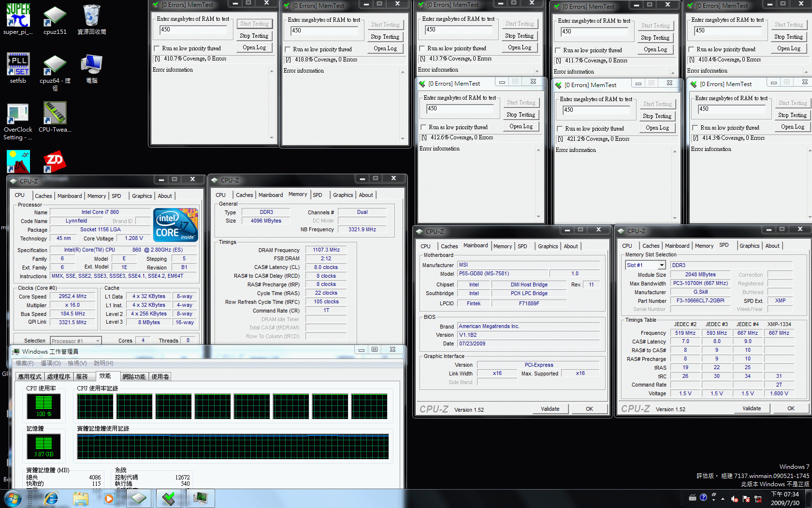
Task: Enable low priority thread in 410.4% coverage MemTest
Action: tap(691, 49)
